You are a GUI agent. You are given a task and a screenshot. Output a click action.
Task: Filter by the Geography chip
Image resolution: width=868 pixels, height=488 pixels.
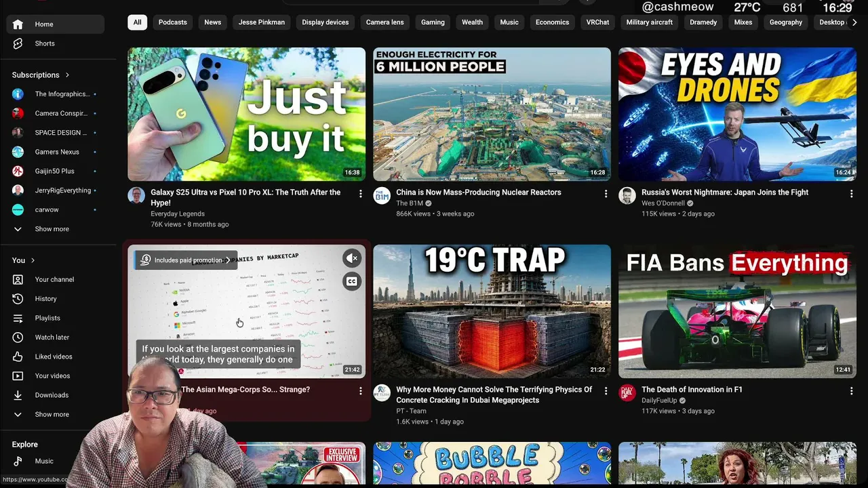point(786,22)
